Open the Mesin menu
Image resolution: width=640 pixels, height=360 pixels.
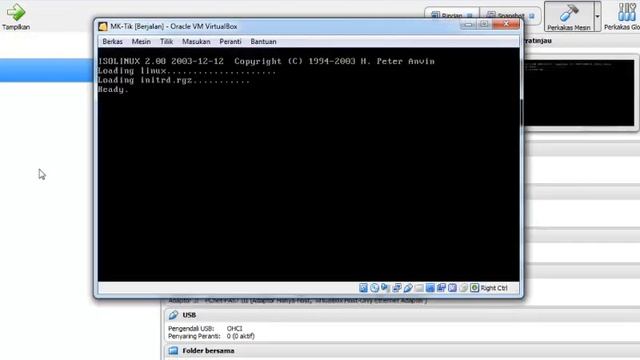point(141,42)
